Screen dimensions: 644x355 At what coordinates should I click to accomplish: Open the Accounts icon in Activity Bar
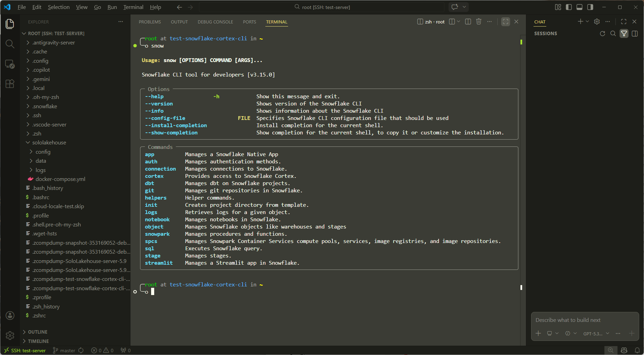(x=10, y=315)
